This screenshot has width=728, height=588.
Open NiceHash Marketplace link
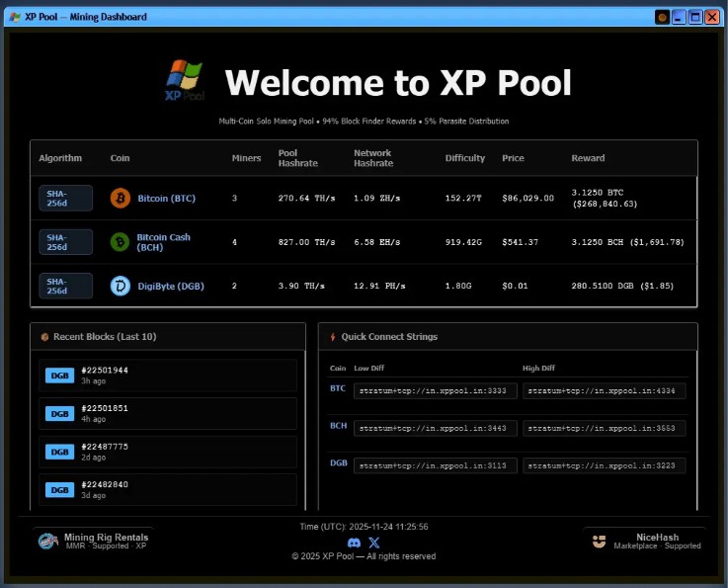click(646, 542)
